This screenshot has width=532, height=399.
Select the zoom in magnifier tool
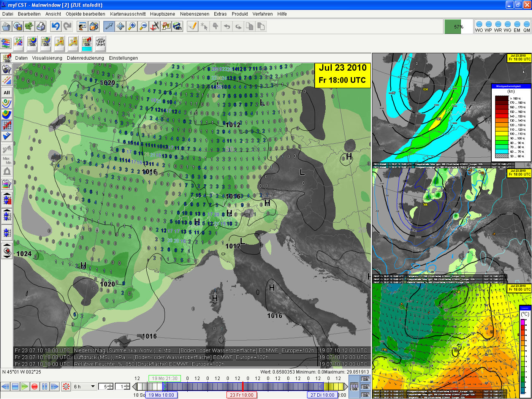tap(132, 26)
